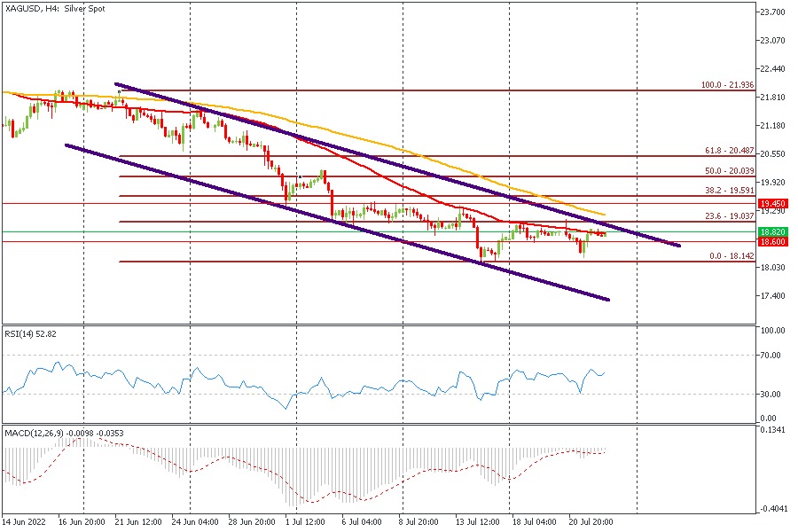Select the 23.6 - 19.037 Fibonacci label
Image resolution: width=798 pixels, height=532 pixels.
pos(728,215)
